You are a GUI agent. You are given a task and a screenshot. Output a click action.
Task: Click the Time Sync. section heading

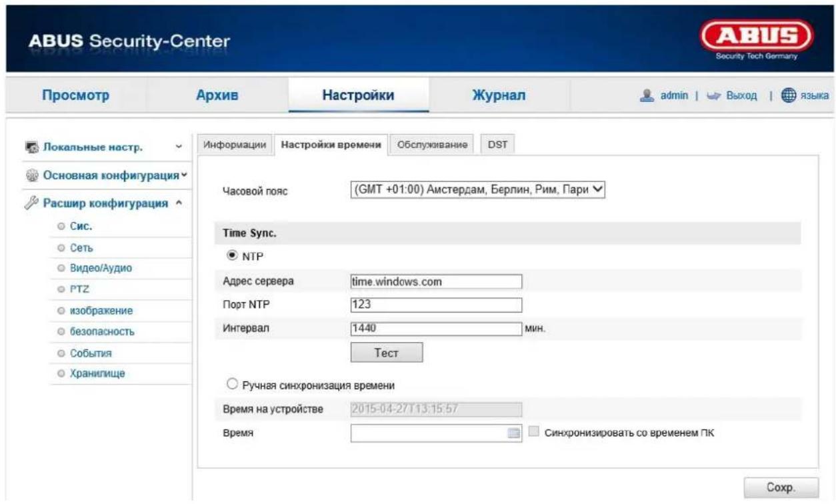tap(249, 235)
